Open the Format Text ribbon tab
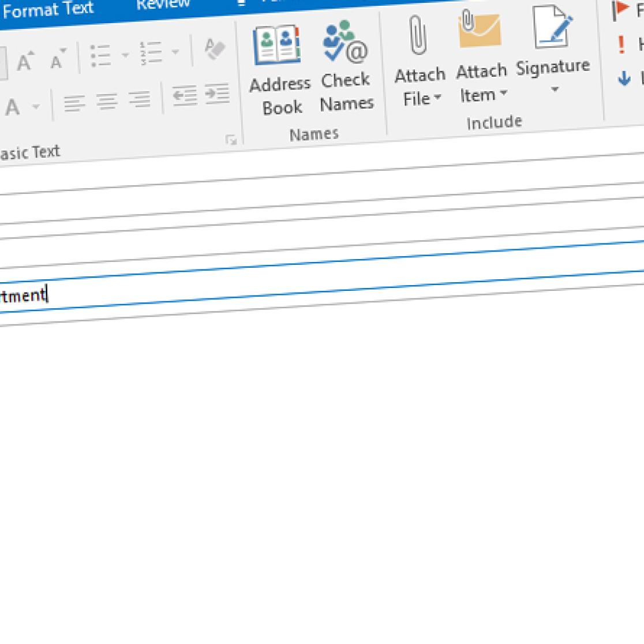Image resolution: width=644 pixels, height=644 pixels. click(48, 9)
